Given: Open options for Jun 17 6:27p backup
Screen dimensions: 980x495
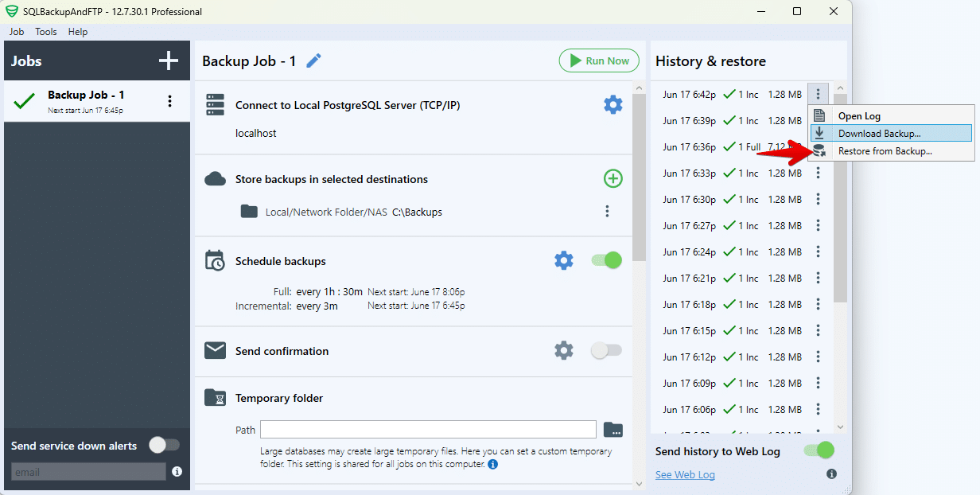Looking at the screenshot, I should tap(818, 225).
